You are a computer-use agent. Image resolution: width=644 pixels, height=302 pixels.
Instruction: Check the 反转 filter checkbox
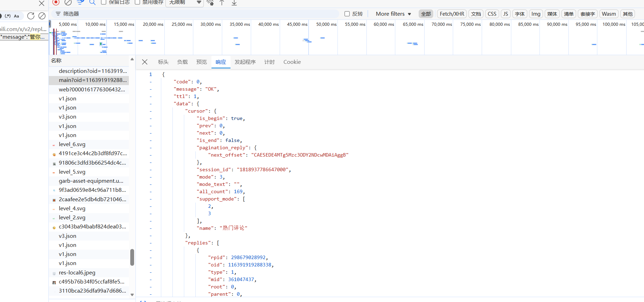(x=347, y=14)
